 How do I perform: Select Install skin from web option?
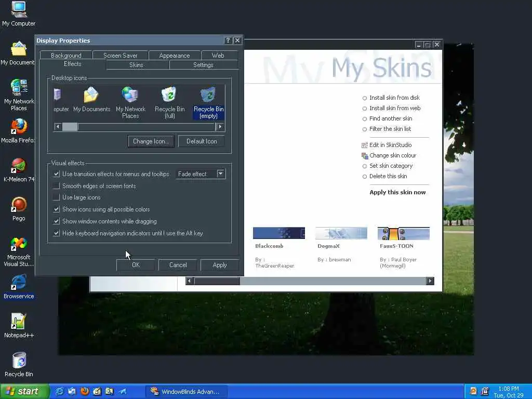[x=391, y=108]
